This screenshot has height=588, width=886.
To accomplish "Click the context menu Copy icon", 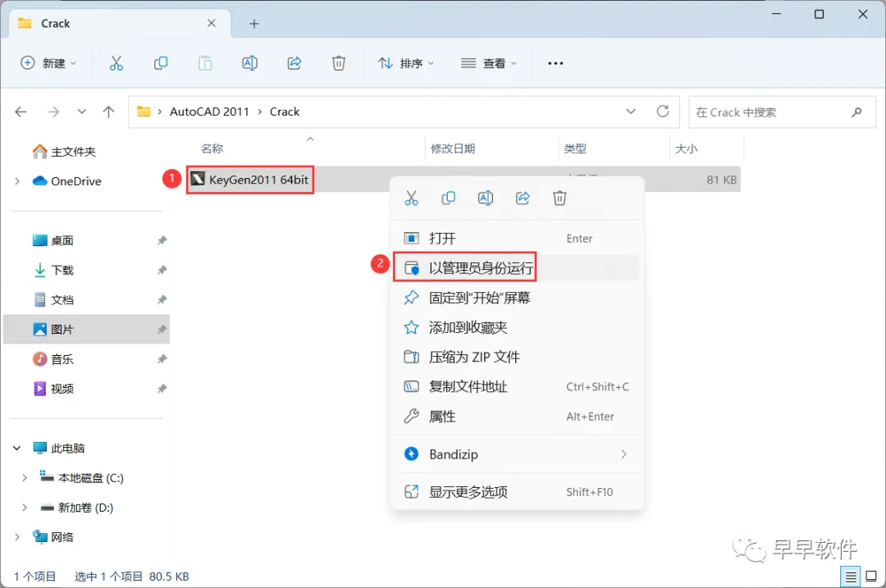I will pyautogui.click(x=448, y=198).
